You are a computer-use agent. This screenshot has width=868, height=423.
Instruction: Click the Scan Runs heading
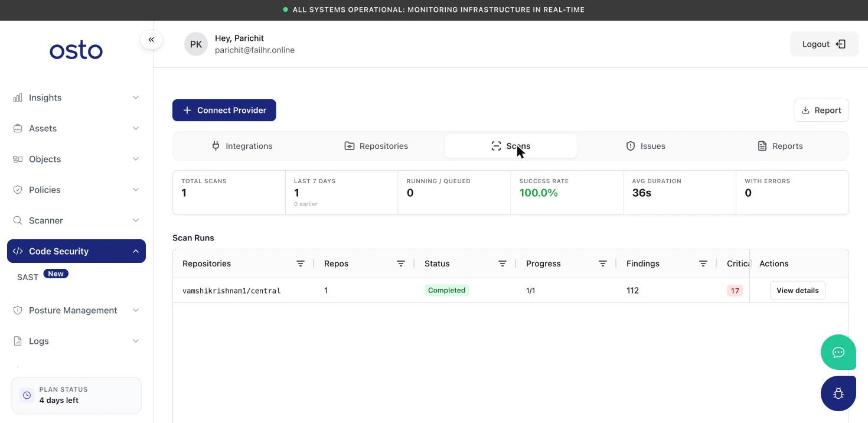tap(193, 238)
